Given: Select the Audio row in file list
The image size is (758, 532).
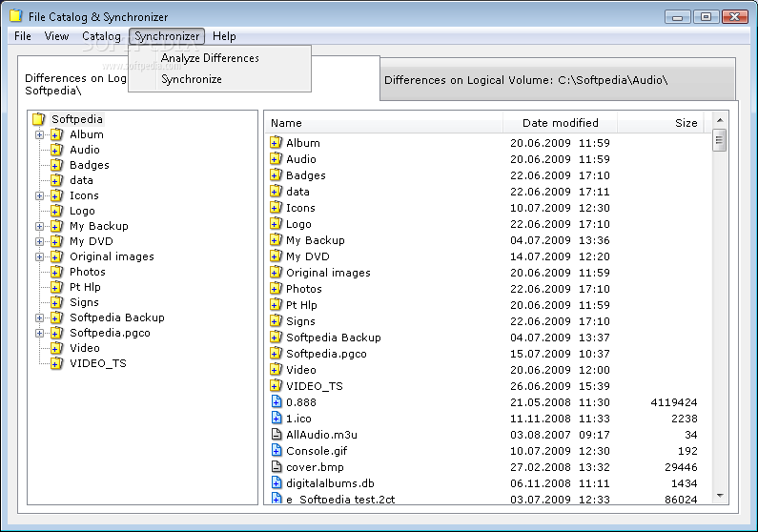Looking at the screenshot, I should tap(485, 159).
